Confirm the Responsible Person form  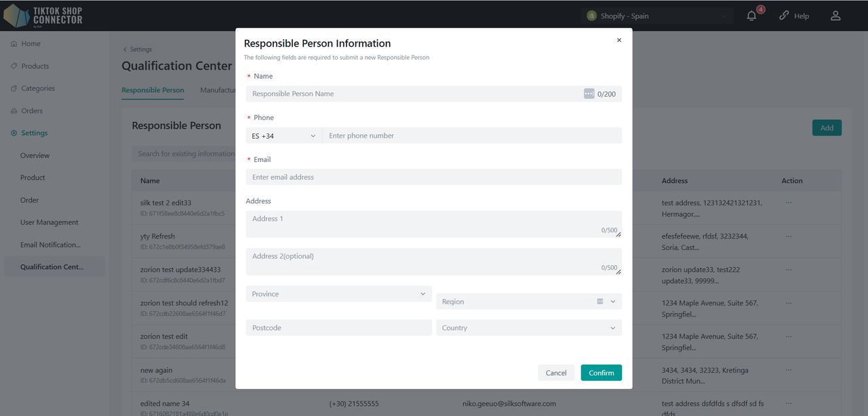pyautogui.click(x=601, y=373)
